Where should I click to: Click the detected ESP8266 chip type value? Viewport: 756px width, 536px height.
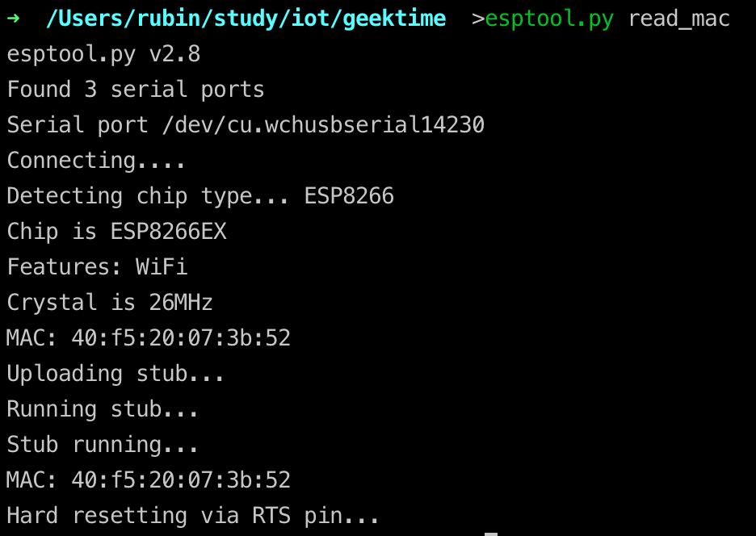point(349,196)
